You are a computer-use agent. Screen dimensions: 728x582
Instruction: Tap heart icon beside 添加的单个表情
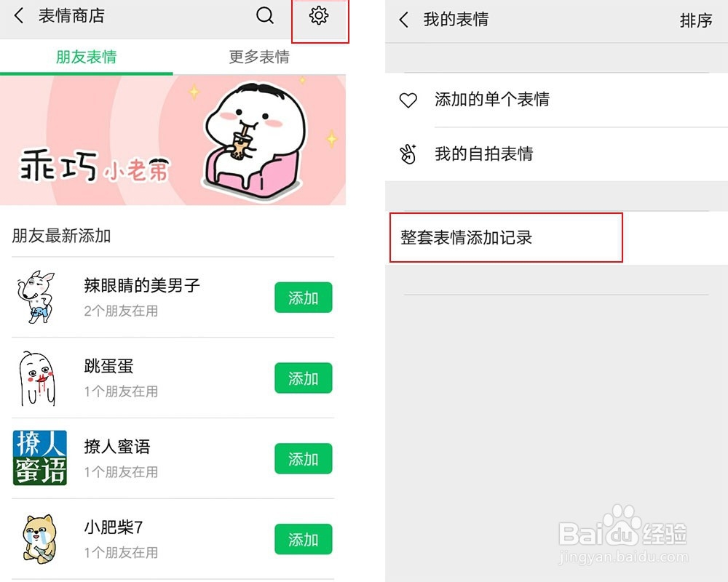pos(408,100)
